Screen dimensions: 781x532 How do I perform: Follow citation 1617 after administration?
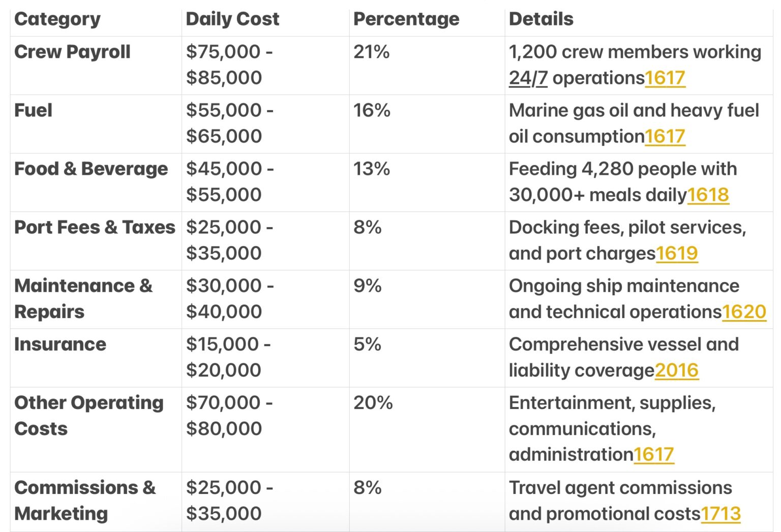(653, 455)
